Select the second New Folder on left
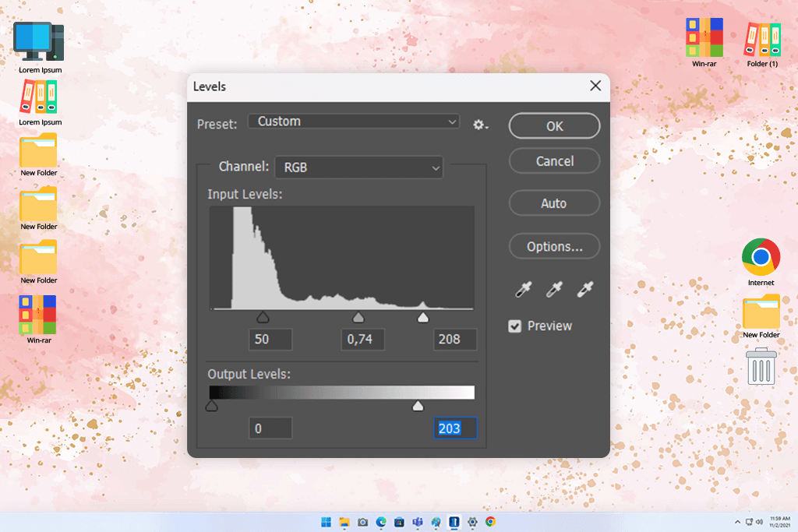 pyautogui.click(x=39, y=209)
